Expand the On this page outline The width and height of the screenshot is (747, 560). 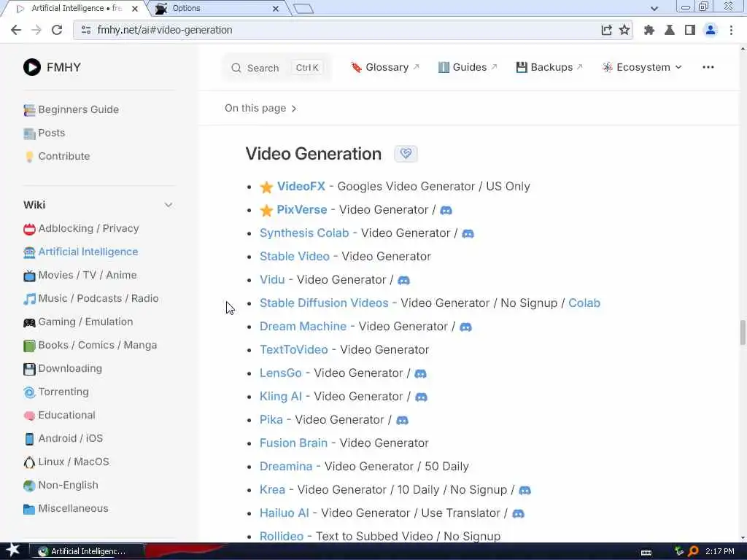(x=260, y=108)
